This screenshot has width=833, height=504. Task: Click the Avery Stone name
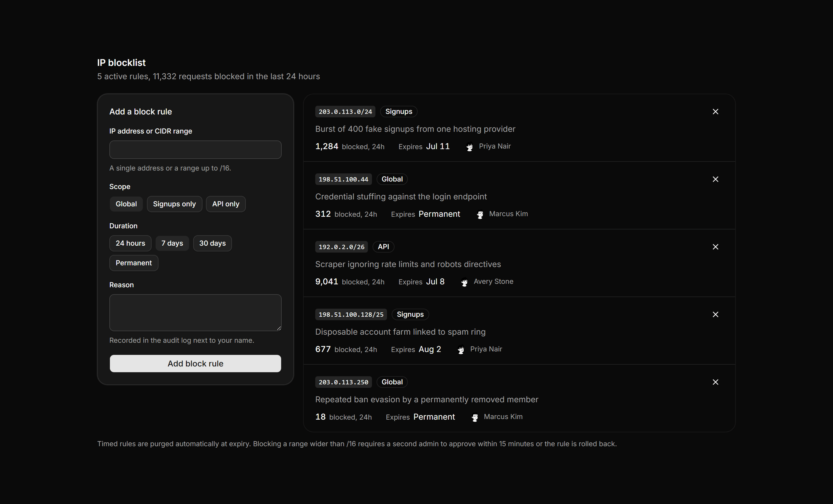pyautogui.click(x=493, y=281)
